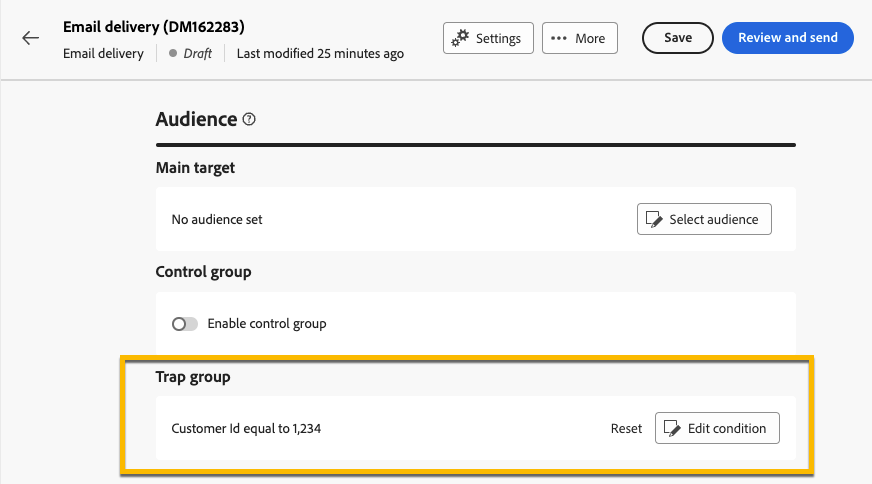
Task: Go back using the left arrow
Action: pos(31,38)
